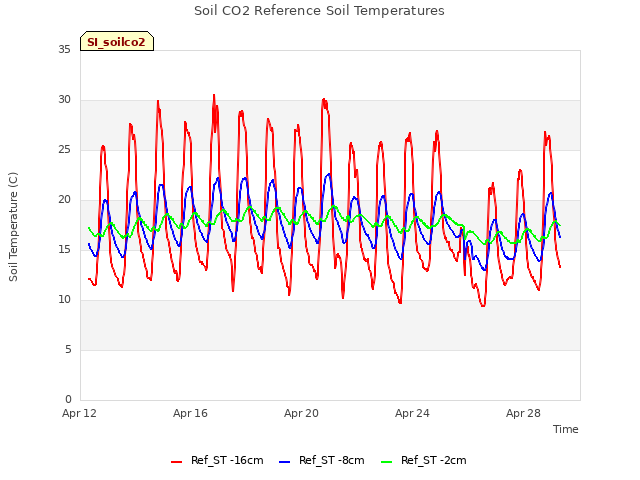The width and height of the screenshot is (640, 480).
Task: Click the Apr 16 x-axis tick label
Action: [190, 413]
